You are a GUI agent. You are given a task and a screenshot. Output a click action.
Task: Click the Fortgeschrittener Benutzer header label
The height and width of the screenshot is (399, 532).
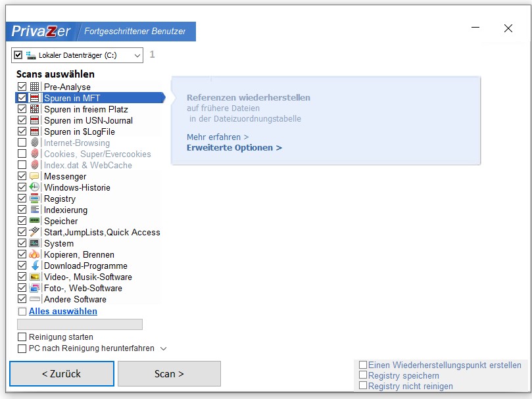pos(135,31)
